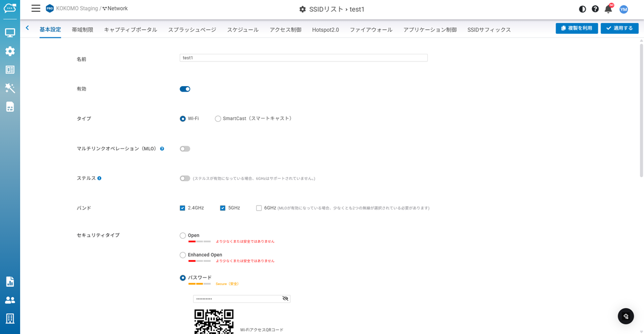Click the 適用する button

tap(619, 28)
